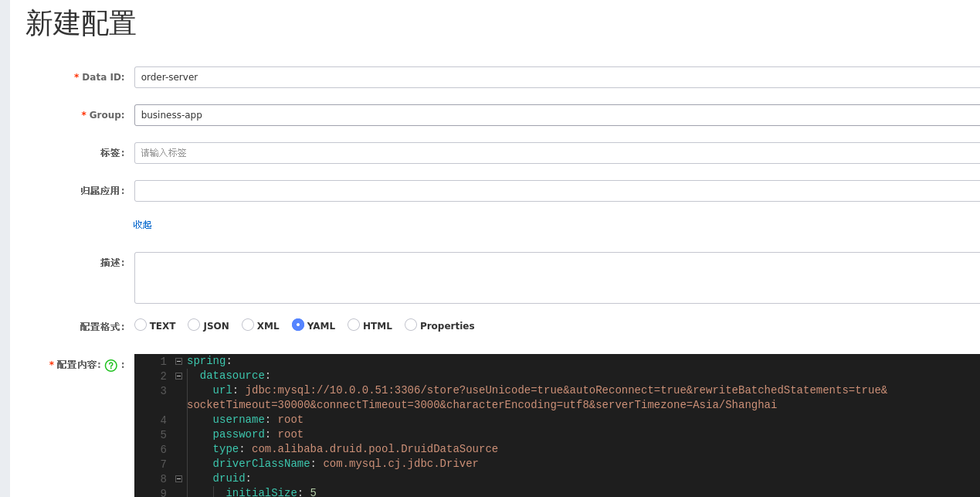Click the Group input field
This screenshot has width=980, height=497.
point(556,115)
